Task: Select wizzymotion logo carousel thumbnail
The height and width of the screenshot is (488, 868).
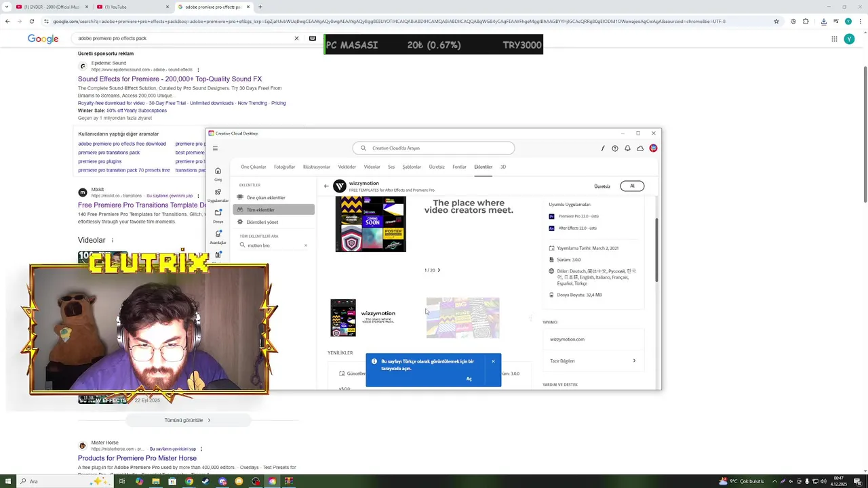Action: pyautogui.click(x=363, y=318)
